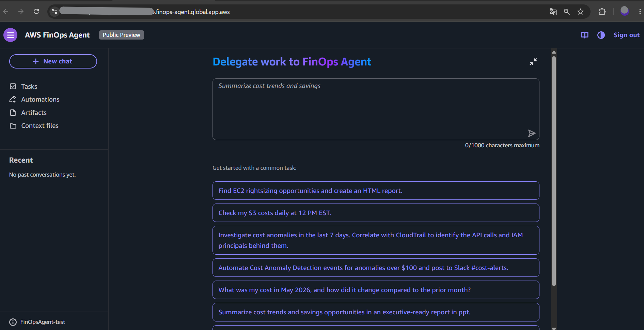Open the browser extensions puzzle icon
The height and width of the screenshot is (330, 644).
[x=602, y=12]
